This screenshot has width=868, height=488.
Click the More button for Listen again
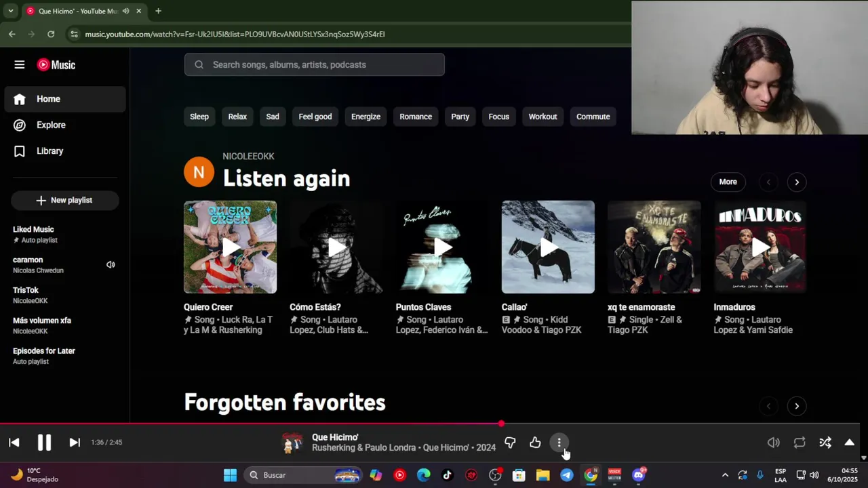click(x=728, y=182)
